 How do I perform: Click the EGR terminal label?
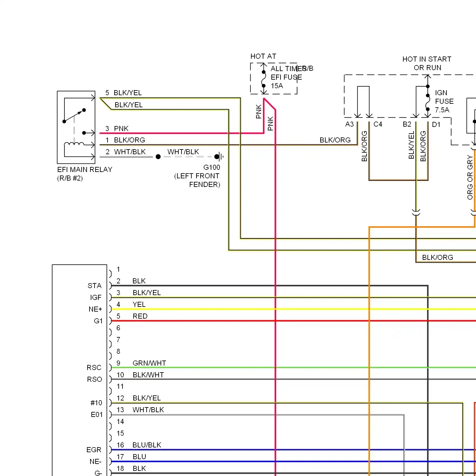(94, 450)
